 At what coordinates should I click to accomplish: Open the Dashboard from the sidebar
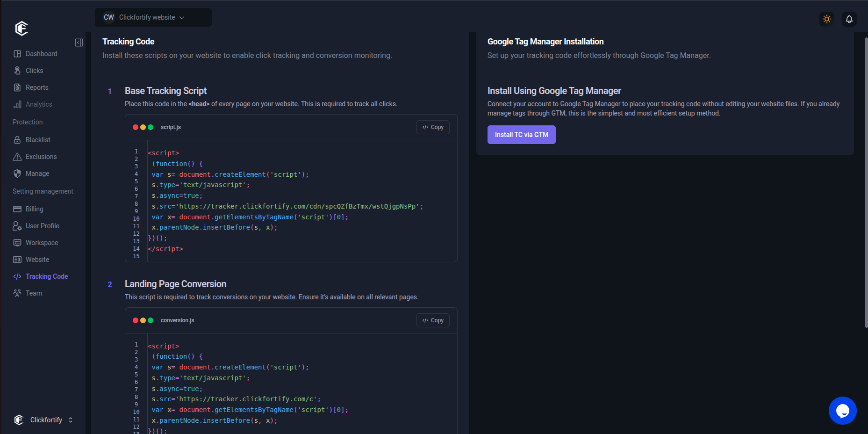41,53
